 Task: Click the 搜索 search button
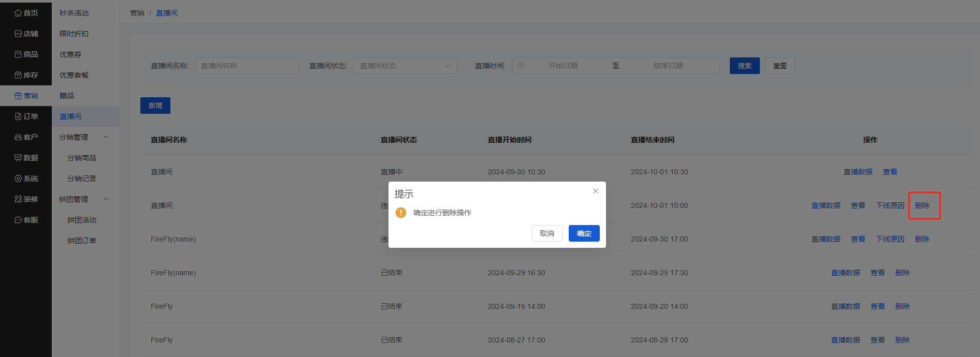coord(745,66)
